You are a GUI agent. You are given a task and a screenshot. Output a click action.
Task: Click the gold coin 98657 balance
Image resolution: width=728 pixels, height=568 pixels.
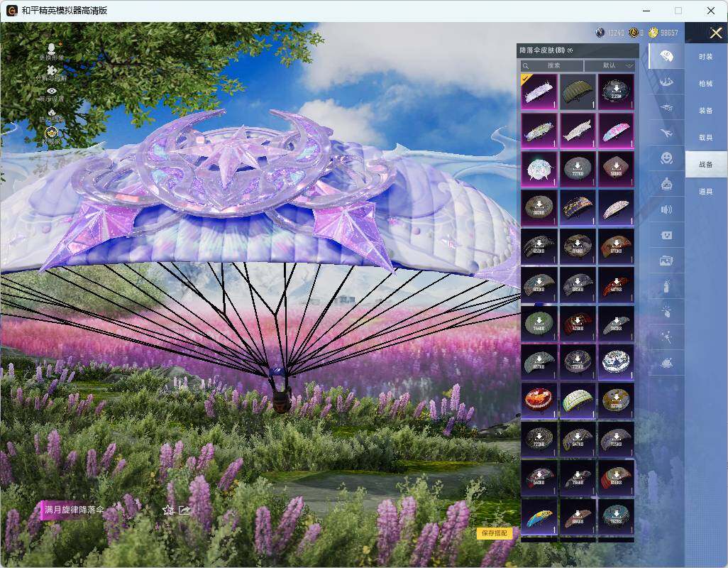[663, 33]
